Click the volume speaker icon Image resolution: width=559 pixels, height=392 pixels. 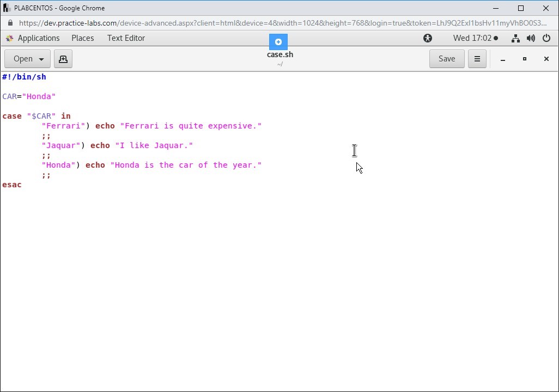tap(531, 38)
